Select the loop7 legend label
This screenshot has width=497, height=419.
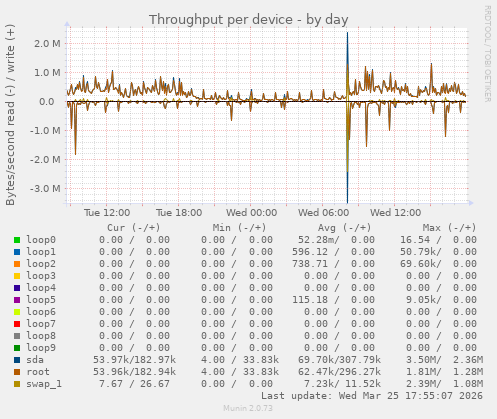point(41,324)
